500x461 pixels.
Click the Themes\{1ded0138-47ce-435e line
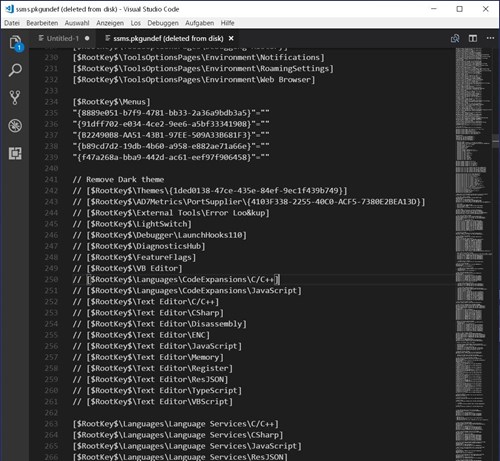click(210, 191)
